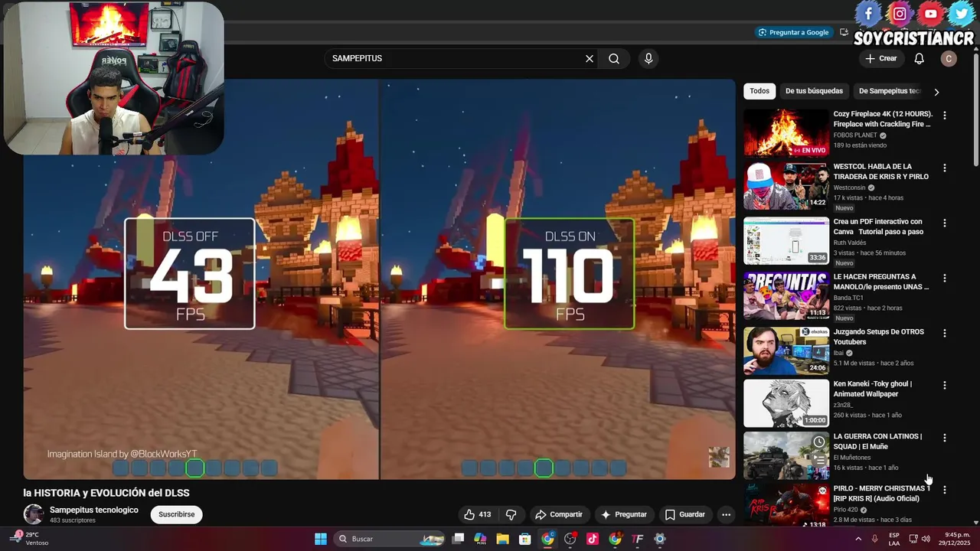Clear the SAMPEPITUS search text with the X
Image resolution: width=980 pixels, height=551 pixels.
[x=590, y=59]
